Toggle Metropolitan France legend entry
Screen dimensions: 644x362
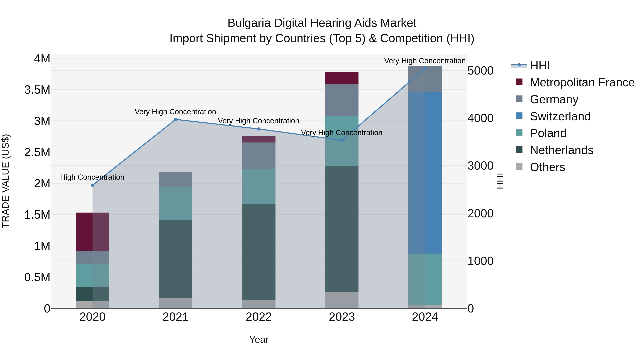tap(575, 82)
